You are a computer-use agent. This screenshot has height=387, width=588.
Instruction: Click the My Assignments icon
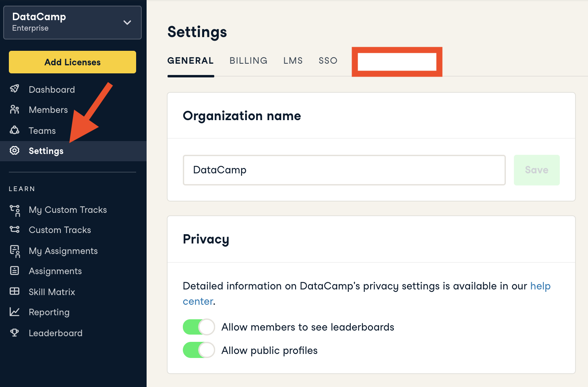[15, 251]
